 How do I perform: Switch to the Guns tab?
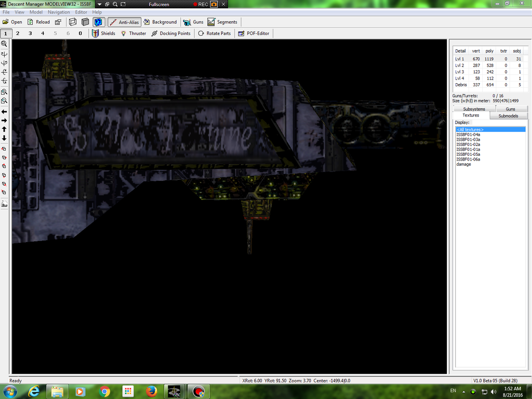tap(510, 109)
